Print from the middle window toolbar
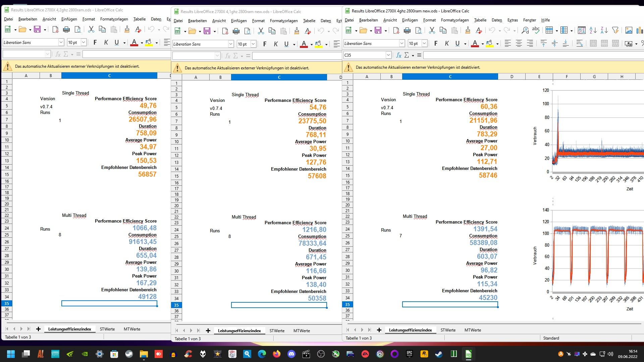 pos(236,31)
